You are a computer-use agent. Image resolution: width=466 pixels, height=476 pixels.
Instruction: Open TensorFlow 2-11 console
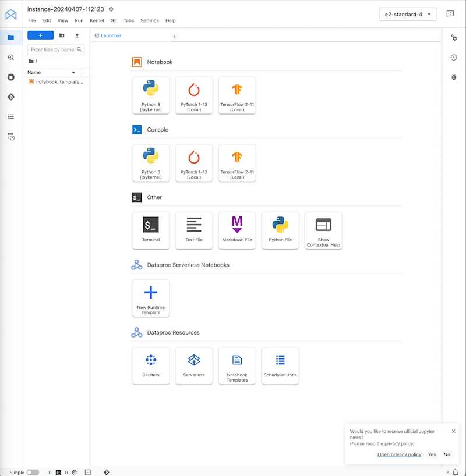point(237,164)
